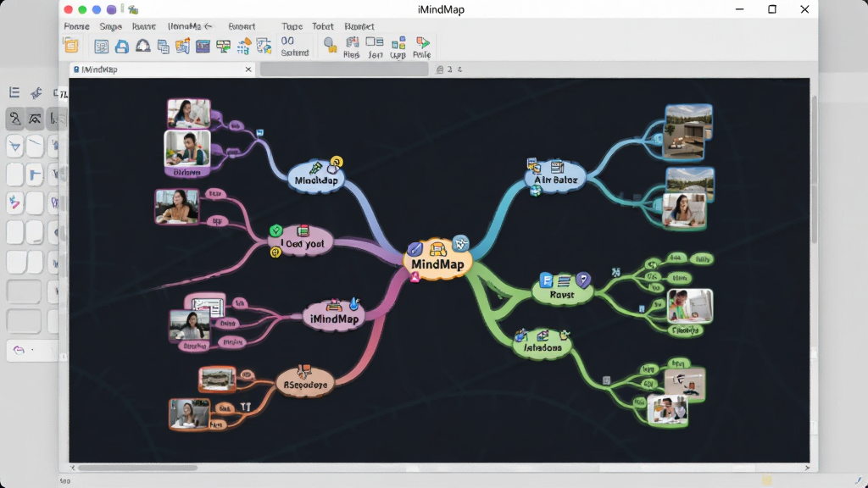Click the document with blue badge toolbar icon
Image resolution: width=868 pixels, height=488 pixels.
point(264,46)
